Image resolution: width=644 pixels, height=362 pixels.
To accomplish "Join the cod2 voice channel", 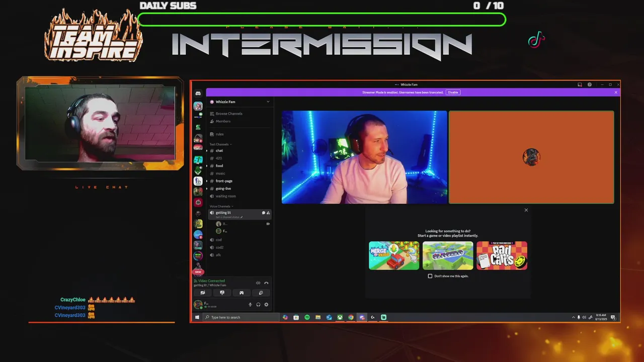I will pos(239,247).
